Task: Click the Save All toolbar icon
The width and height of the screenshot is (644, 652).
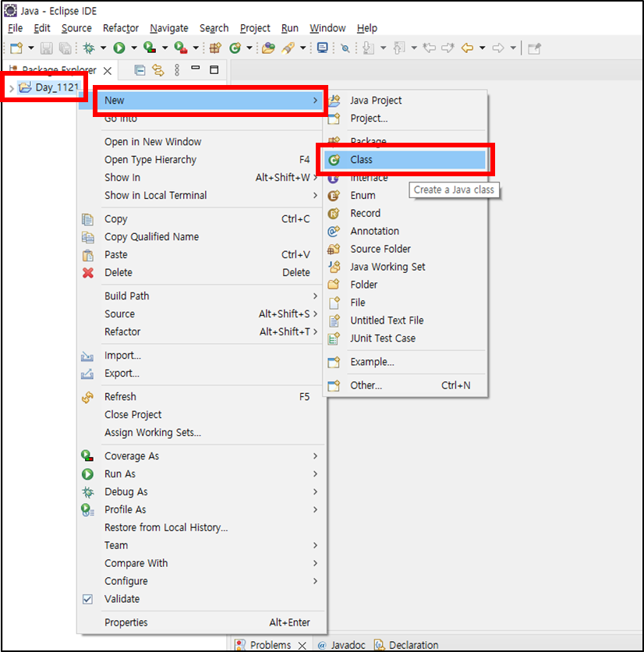Action: pos(65,48)
